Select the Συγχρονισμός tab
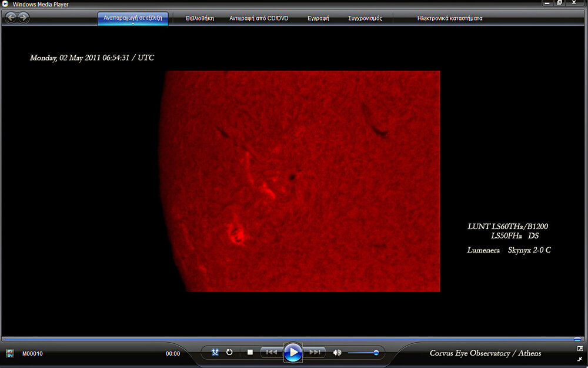This screenshot has height=368, width=588. tap(365, 18)
